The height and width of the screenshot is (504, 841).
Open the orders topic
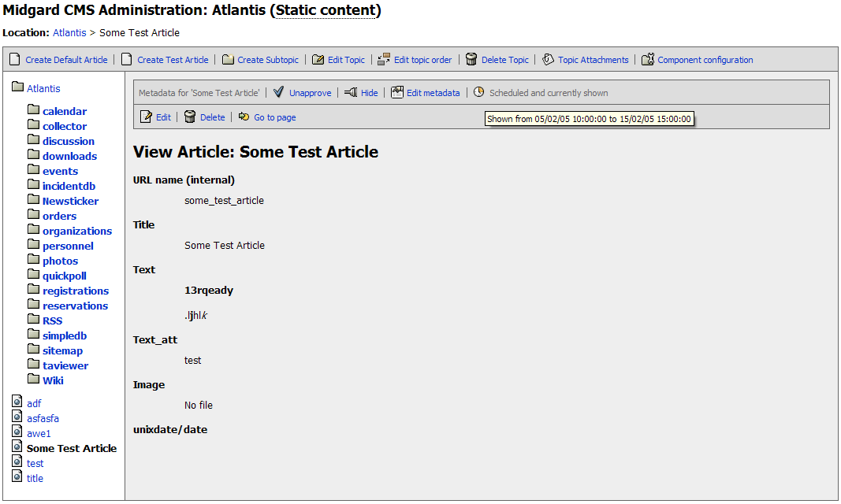click(60, 217)
